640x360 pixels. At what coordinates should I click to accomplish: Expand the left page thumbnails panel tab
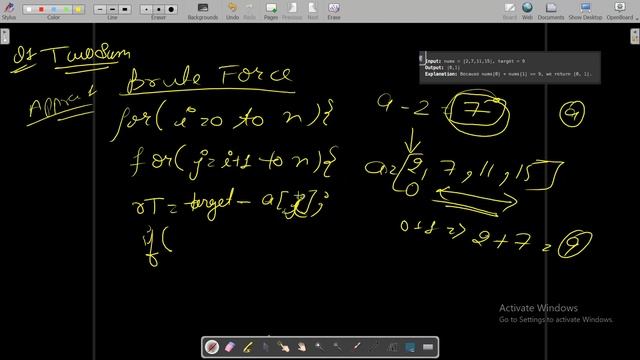(4, 36)
